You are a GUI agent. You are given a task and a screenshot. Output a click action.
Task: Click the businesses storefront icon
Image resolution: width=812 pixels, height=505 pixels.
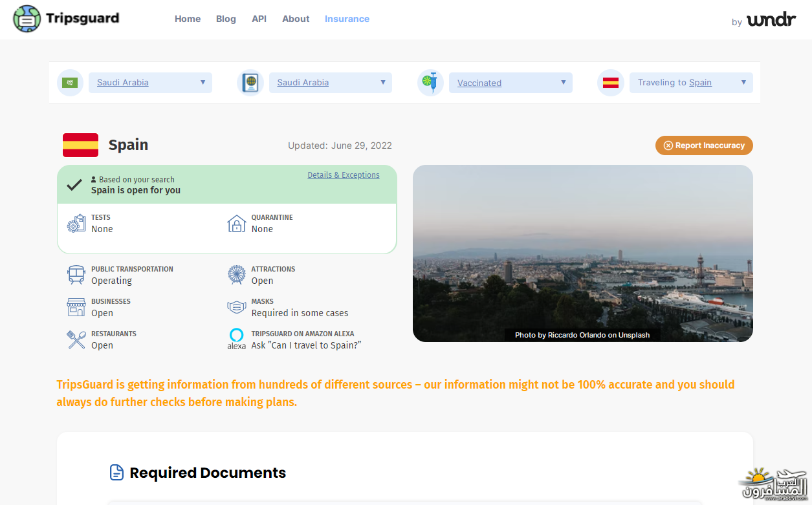pyautogui.click(x=76, y=307)
